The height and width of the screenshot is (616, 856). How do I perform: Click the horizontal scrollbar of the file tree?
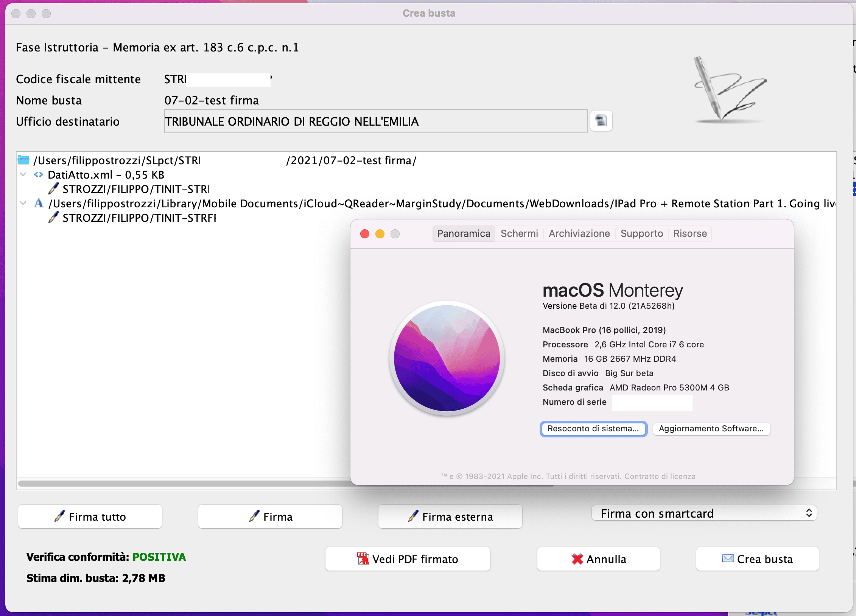click(286, 484)
